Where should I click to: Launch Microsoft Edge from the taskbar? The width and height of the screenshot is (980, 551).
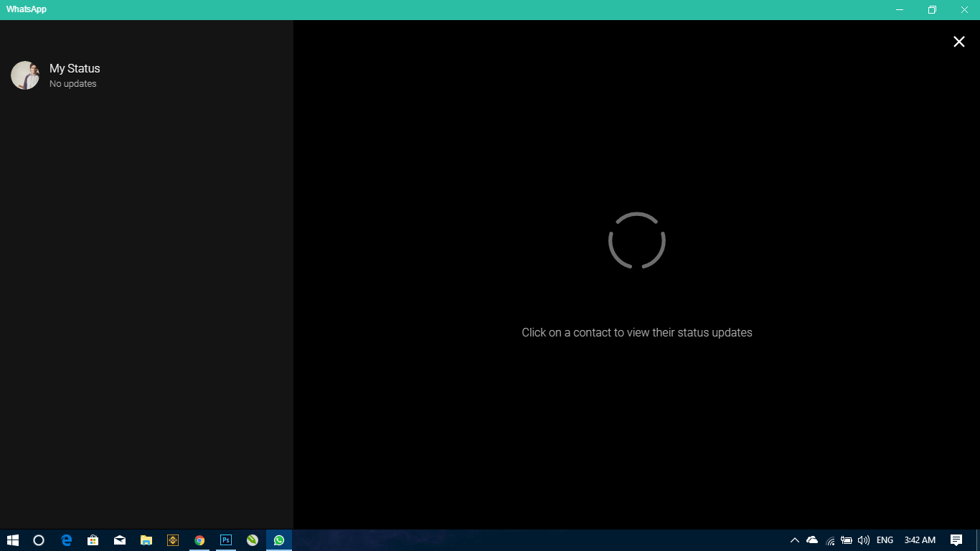pos(66,540)
